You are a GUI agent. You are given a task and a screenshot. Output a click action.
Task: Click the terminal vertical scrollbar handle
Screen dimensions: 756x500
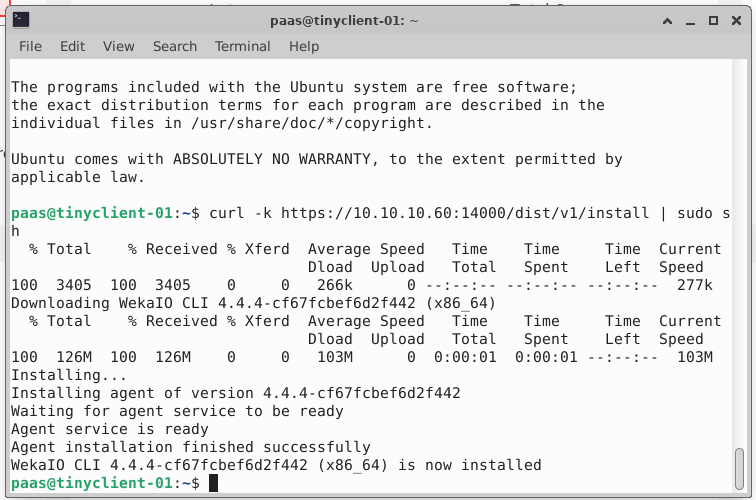(x=739, y=469)
